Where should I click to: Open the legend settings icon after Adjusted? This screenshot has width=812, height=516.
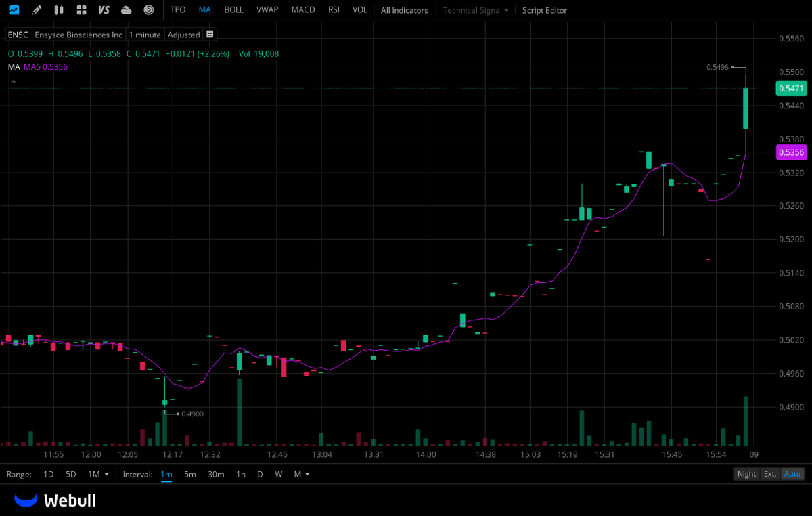click(210, 35)
